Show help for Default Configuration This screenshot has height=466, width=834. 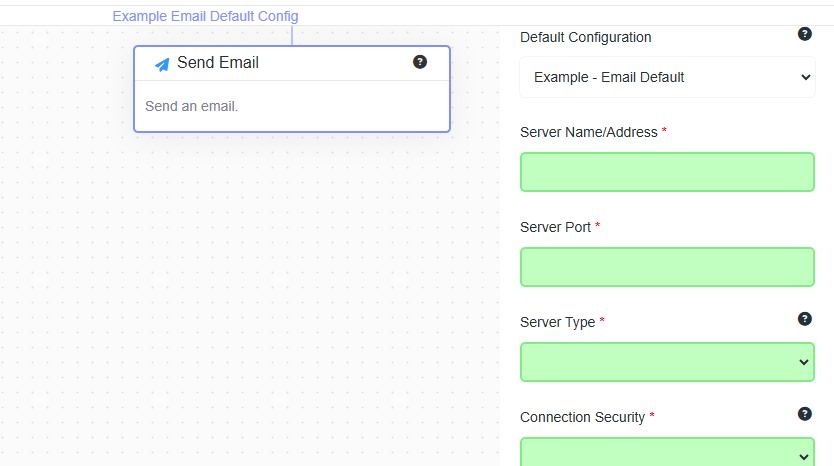(x=805, y=34)
